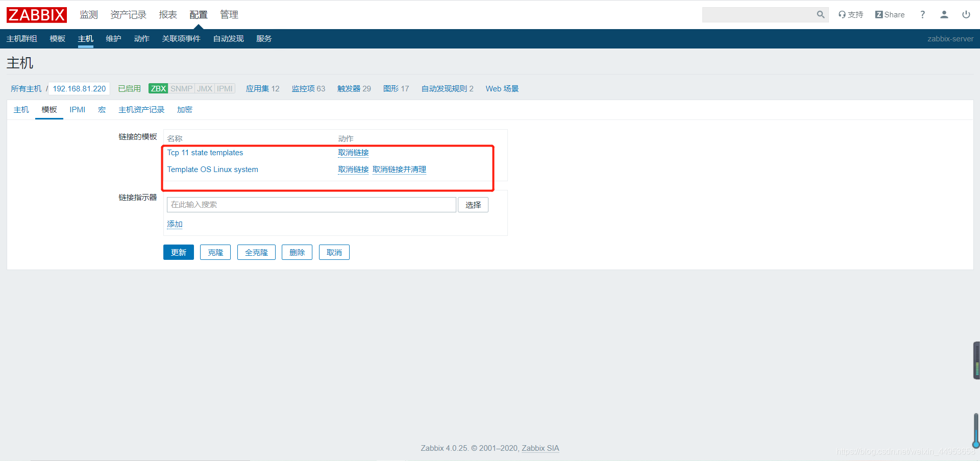Open 自动发现规则 2 link

coord(447,88)
